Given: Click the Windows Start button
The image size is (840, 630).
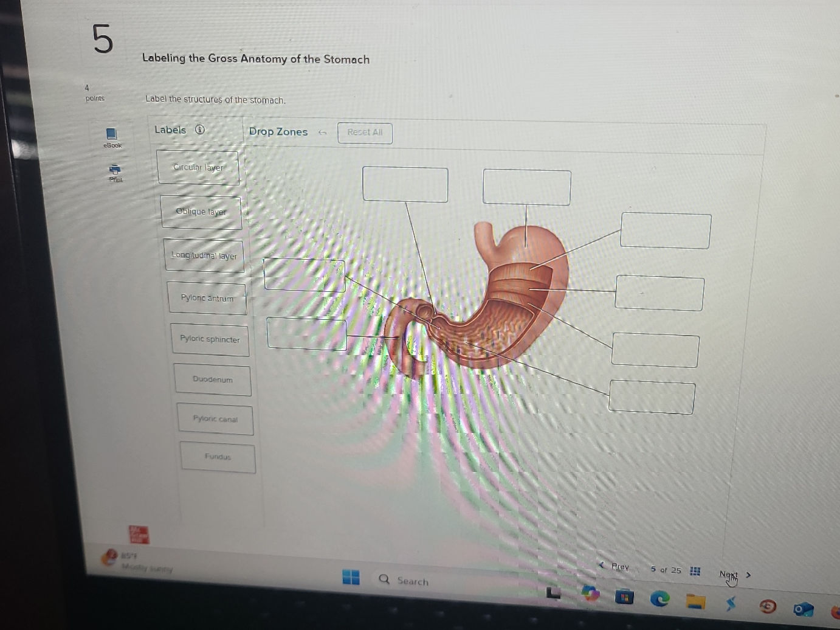Looking at the screenshot, I should 351,576.
